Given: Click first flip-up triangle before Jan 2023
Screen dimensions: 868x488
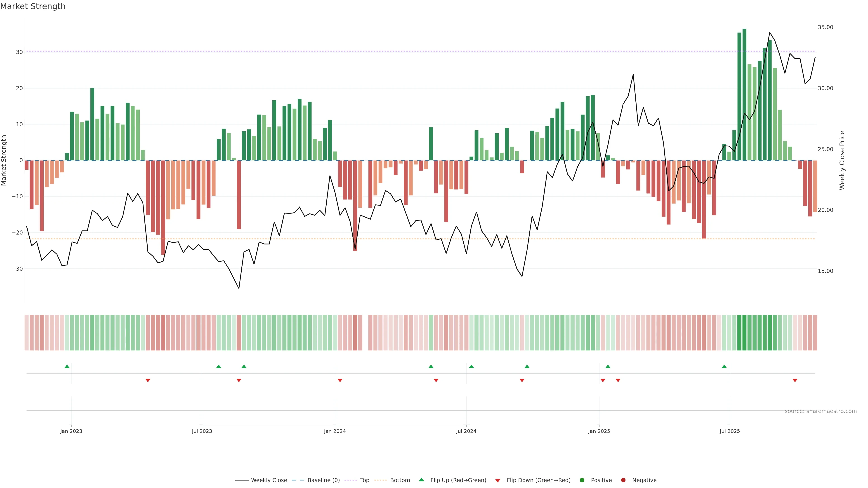Looking at the screenshot, I should 67,366.
